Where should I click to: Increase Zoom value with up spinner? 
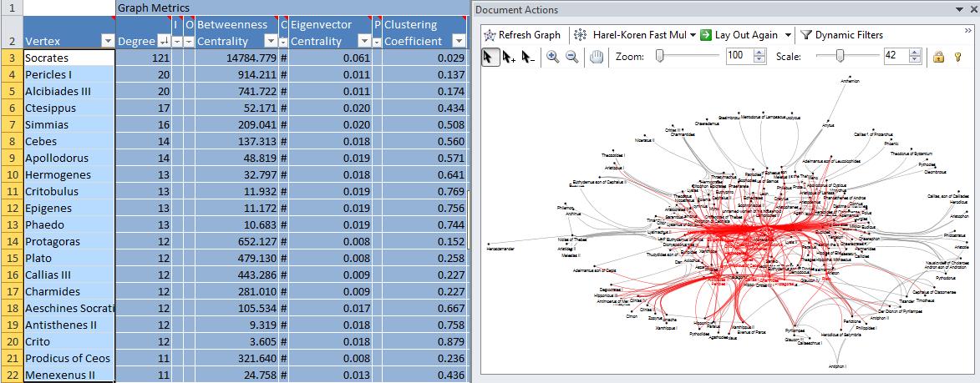(x=759, y=53)
